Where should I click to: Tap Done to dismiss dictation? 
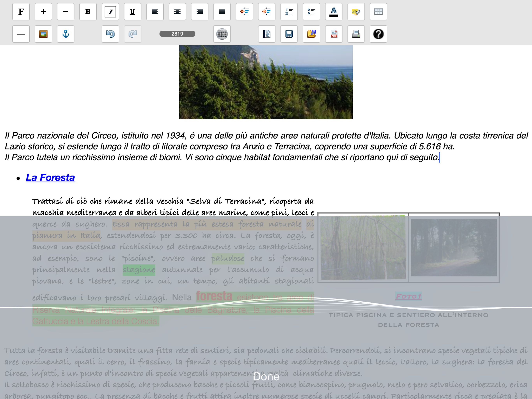(266, 377)
